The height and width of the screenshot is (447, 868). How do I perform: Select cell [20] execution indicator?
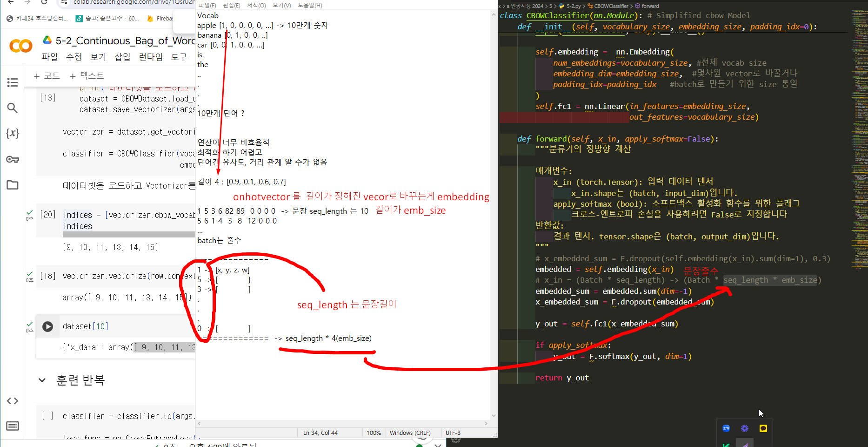[47, 215]
